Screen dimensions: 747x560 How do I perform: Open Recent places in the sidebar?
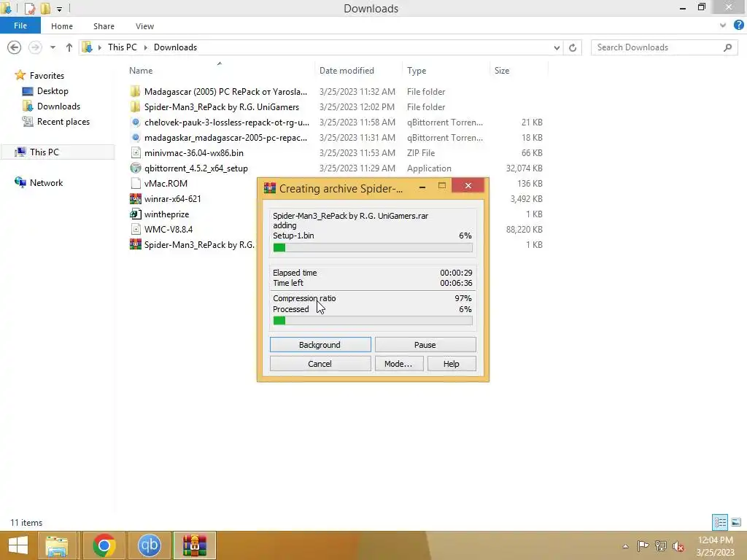tap(63, 122)
